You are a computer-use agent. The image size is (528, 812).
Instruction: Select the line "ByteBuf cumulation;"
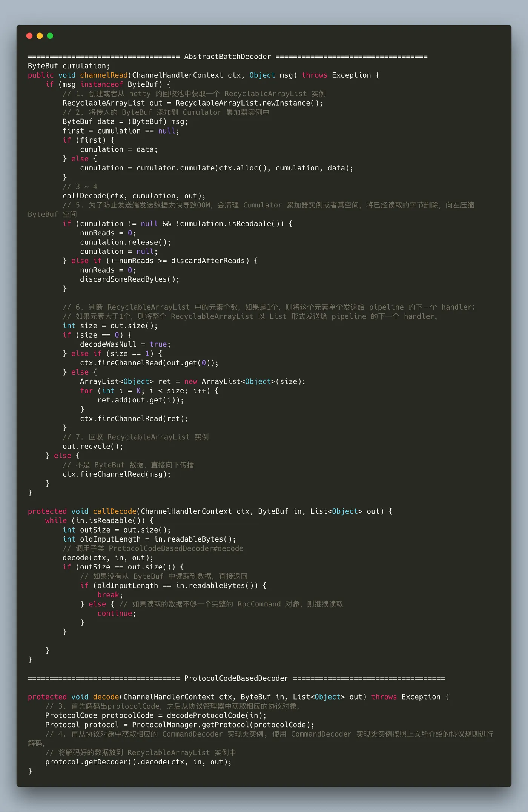pos(69,66)
